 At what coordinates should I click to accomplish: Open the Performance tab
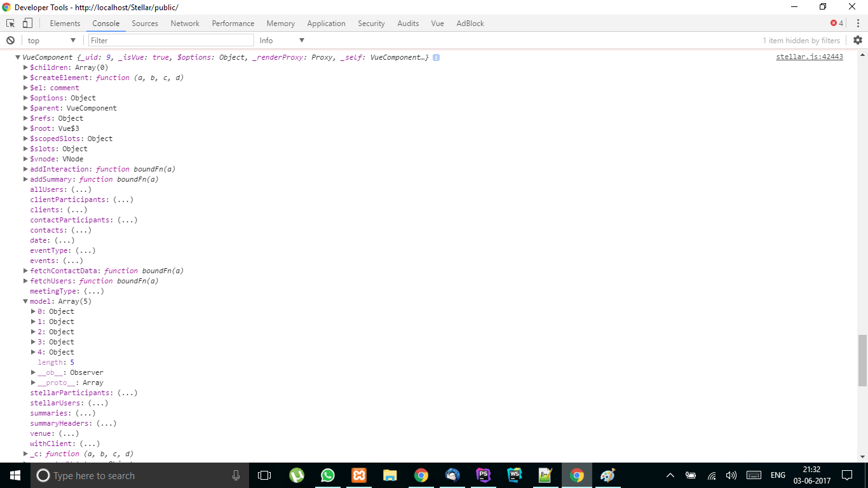233,23
